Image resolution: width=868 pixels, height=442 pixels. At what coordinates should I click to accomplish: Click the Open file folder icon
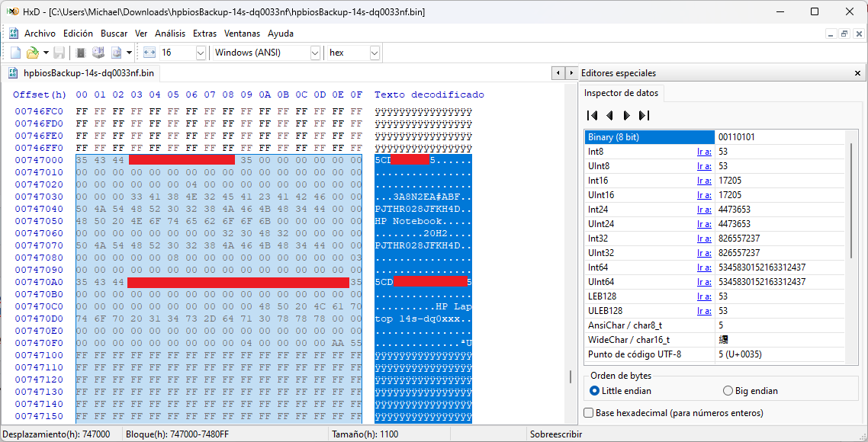pos(34,53)
